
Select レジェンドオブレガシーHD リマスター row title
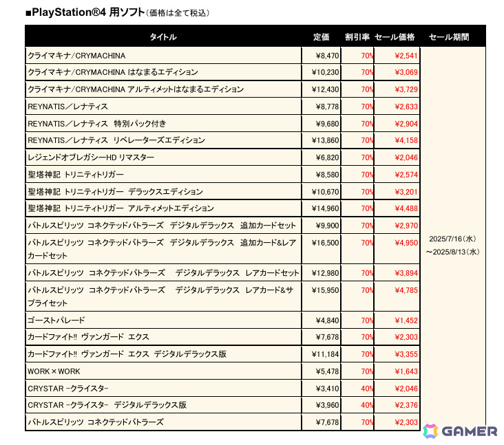point(91,158)
